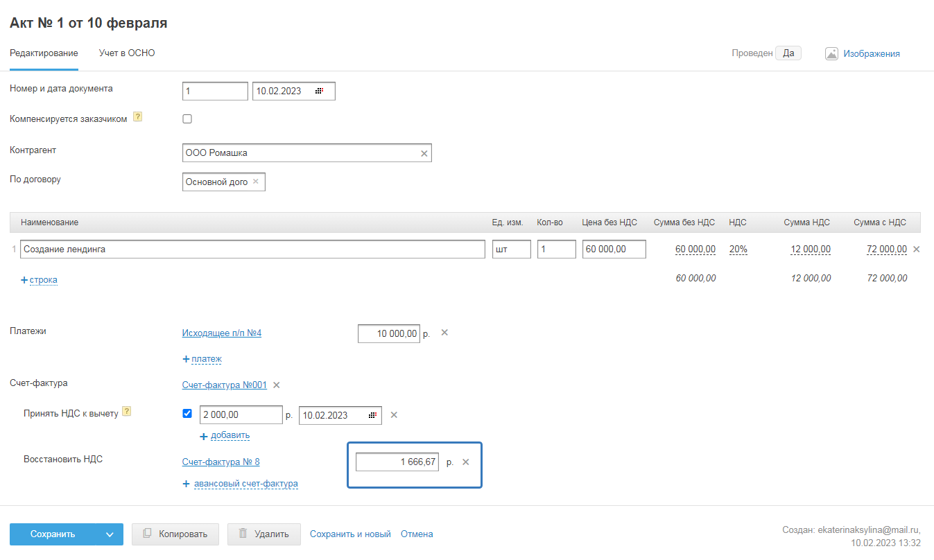934x560 pixels.
Task: Edit the quantity field in the item row
Action: tap(557, 249)
